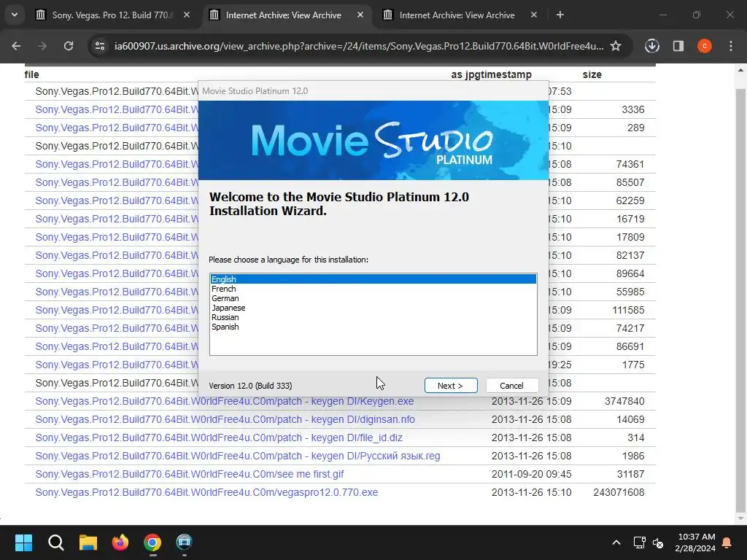This screenshot has height=560, width=747.
Task: Bookmark this page with the star icon
Action: [616, 46]
